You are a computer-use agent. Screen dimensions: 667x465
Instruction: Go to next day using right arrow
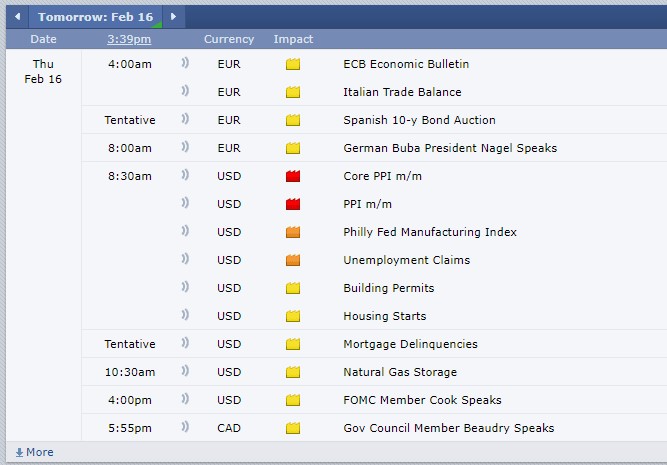click(x=173, y=17)
